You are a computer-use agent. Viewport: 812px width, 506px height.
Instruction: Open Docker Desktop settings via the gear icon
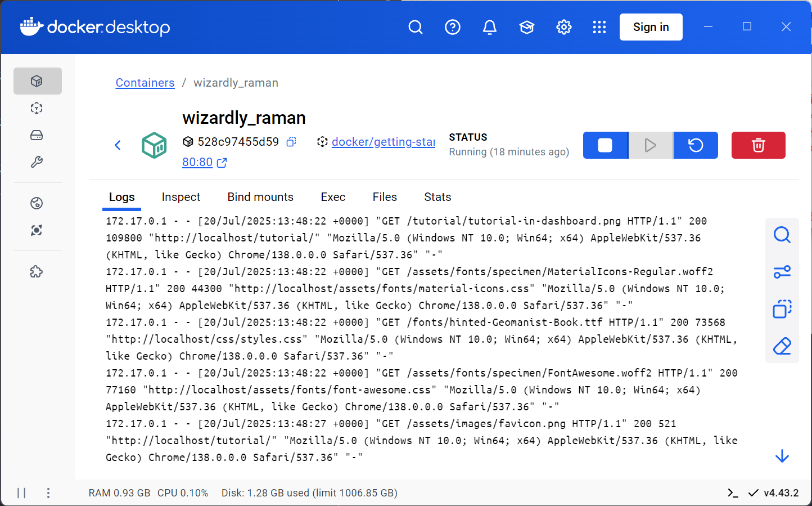[x=564, y=26]
